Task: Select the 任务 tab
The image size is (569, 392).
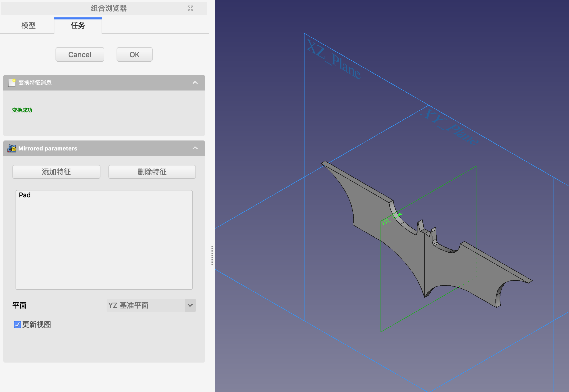Action: pyautogui.click(x=78, y=26)
